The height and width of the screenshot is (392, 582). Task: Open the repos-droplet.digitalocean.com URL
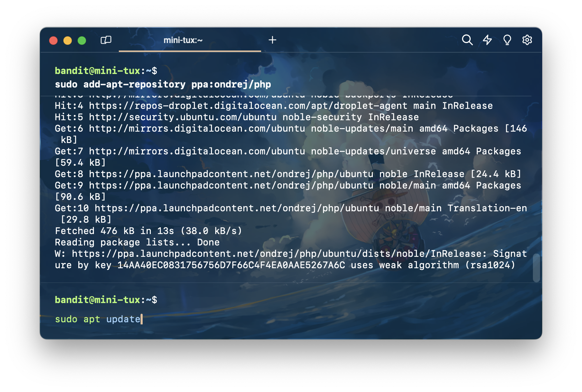pyautogui.click(x=248, y=106)
